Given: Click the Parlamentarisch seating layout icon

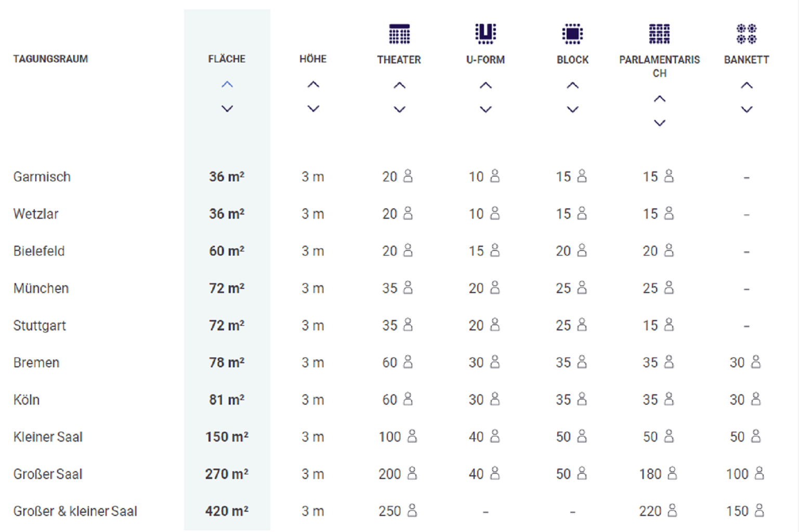Looking at the screenshot, I should point(659,34).
